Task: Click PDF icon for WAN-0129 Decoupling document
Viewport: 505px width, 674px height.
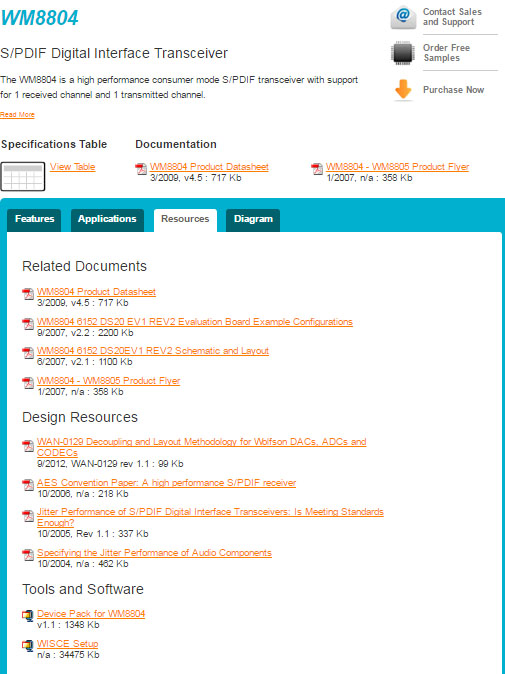Action: click(28, 446)
